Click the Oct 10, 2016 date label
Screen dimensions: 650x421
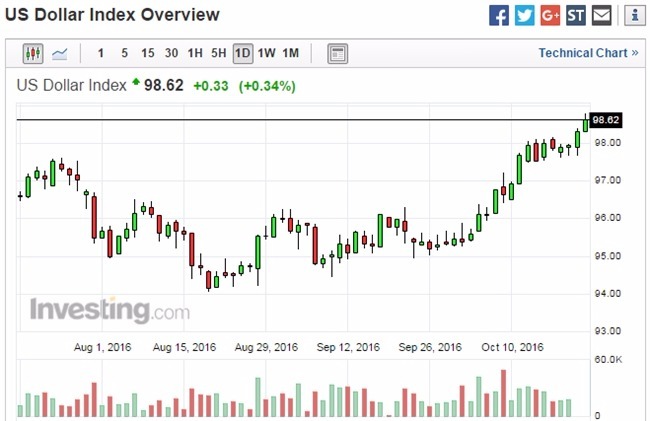pos(512,347)
